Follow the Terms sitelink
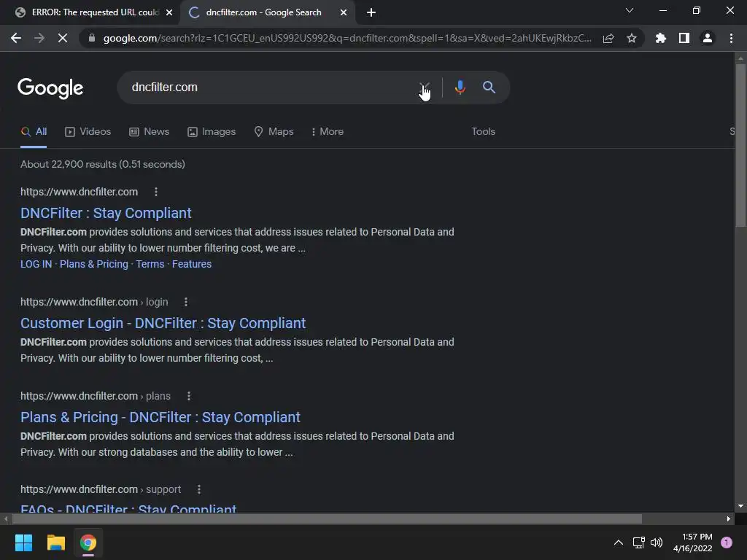 click(x=150, y=264)
